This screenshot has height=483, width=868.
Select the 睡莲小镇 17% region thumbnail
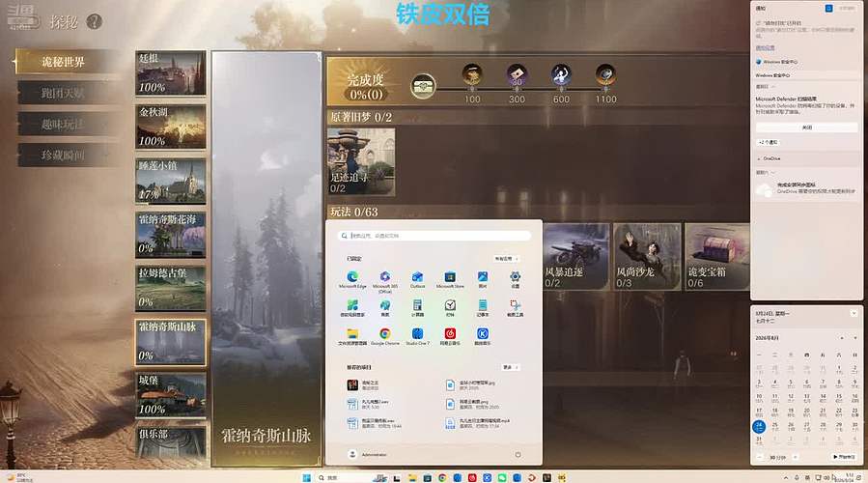point(171,181)
